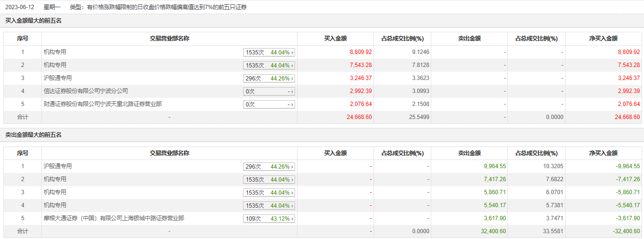This screenshot has height=239, width=644.
Task: Open the 0次 dropdown beside 信达证券股份有限公司宁波分公司
Action: (x=269, y=91)
